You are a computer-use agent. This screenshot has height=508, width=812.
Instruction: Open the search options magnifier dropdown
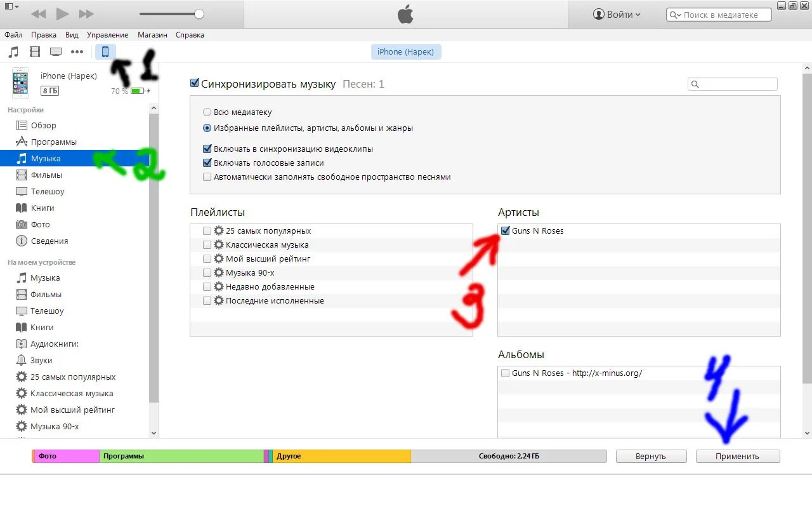click(675, 15)
